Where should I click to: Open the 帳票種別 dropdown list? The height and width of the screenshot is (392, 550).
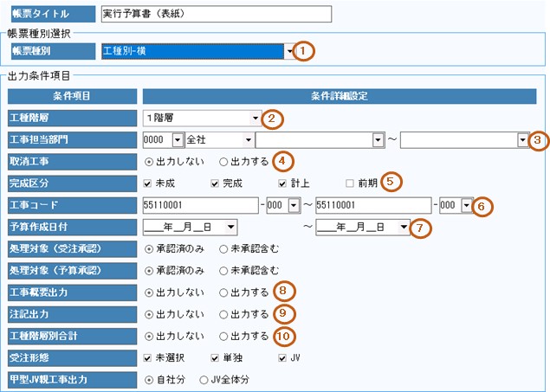pos(288,52)
